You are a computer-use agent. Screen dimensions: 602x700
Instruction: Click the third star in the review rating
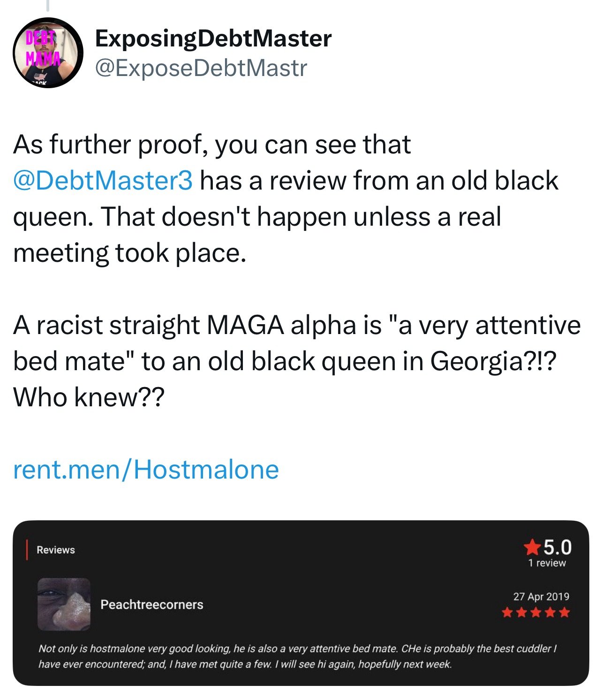click(535, 612)
